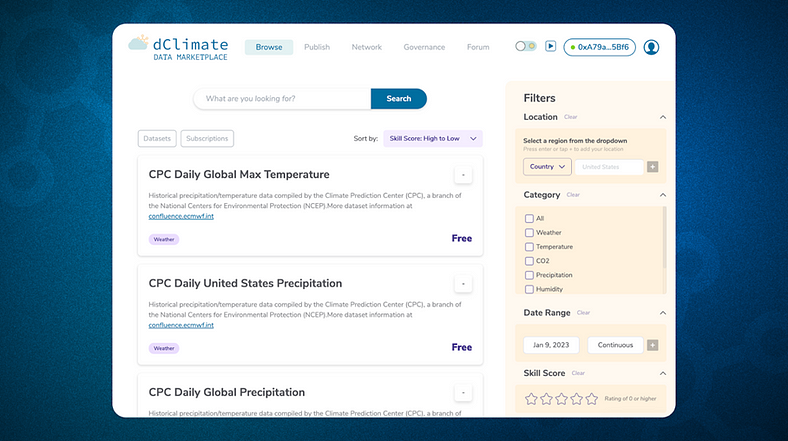The width and height of the screenshot is (788, 441).
Task: Collapse the Location filter section
Action: tap(663, 117)
